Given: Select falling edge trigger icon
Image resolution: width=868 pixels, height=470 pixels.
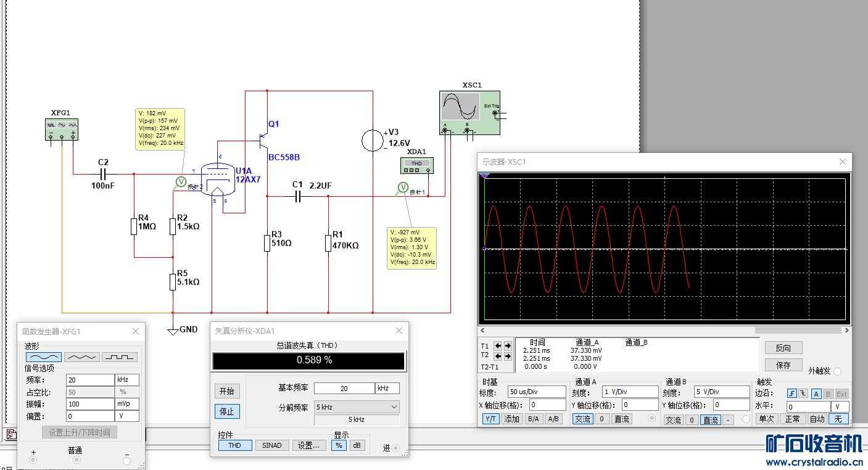Looking at the screenshot, I should click(x=803, y=394).
